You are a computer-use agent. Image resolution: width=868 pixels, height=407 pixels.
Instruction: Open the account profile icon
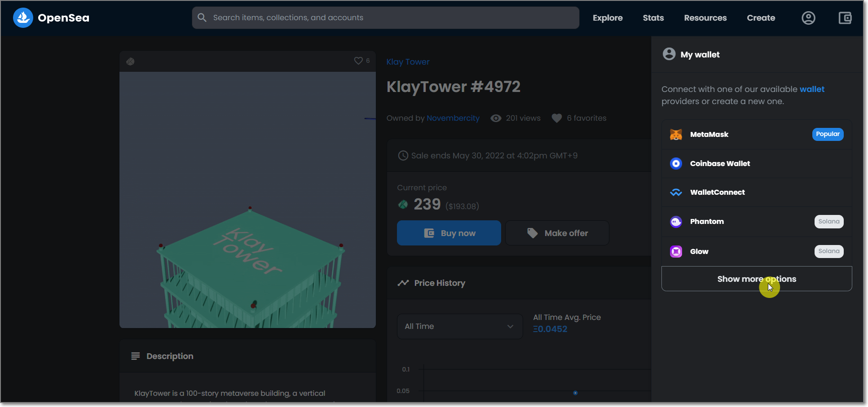(808, 18)
